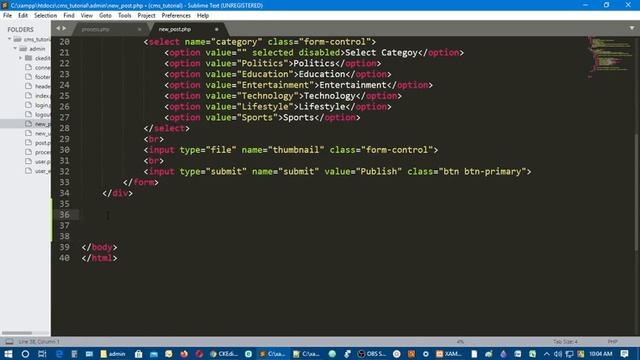Screen dimensions: 640x360
Task: Open Cortana search circle
Action: click(25, 354)
